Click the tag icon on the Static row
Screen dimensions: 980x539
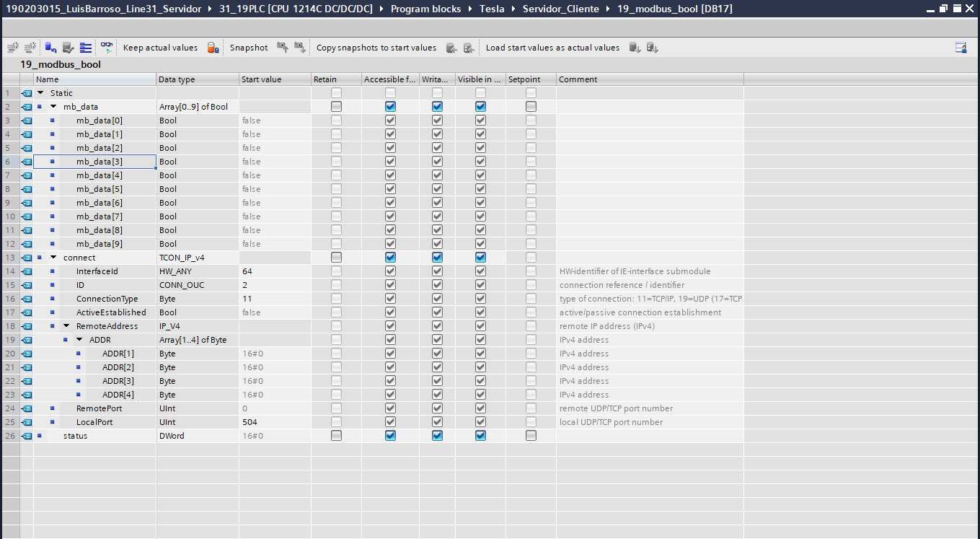coord(27,93)
